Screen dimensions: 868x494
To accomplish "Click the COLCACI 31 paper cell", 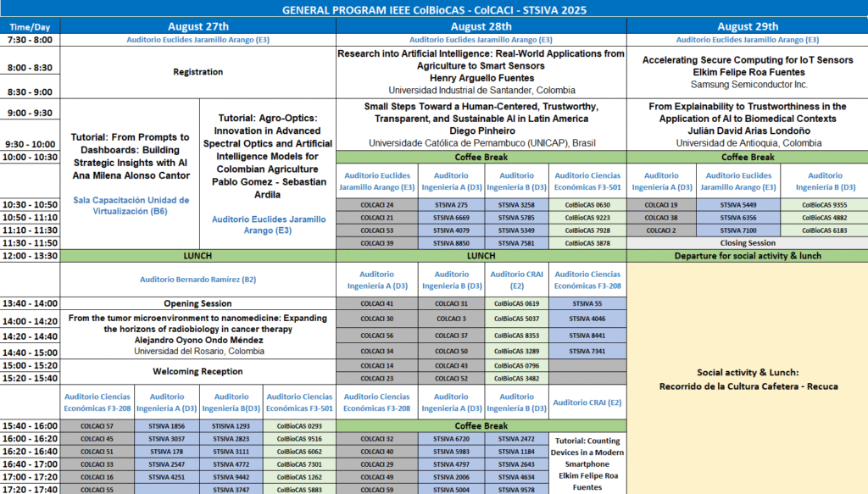I will (x=451, y=303).
